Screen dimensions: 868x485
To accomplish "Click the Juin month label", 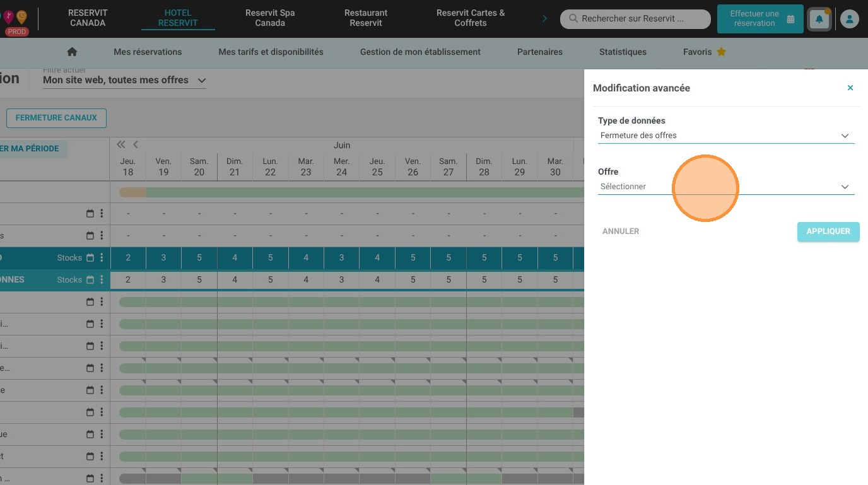I will 342,145.
